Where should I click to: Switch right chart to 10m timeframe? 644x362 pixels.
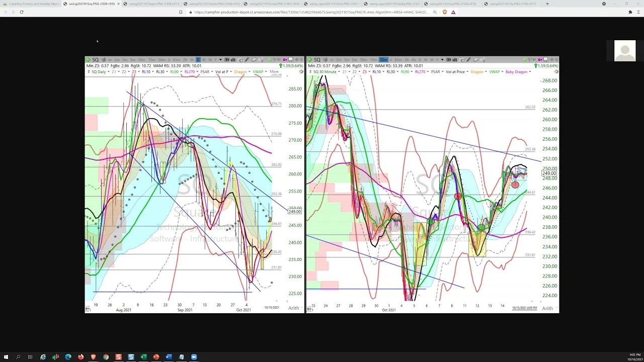pyautogui.click(x=363, y=59)
